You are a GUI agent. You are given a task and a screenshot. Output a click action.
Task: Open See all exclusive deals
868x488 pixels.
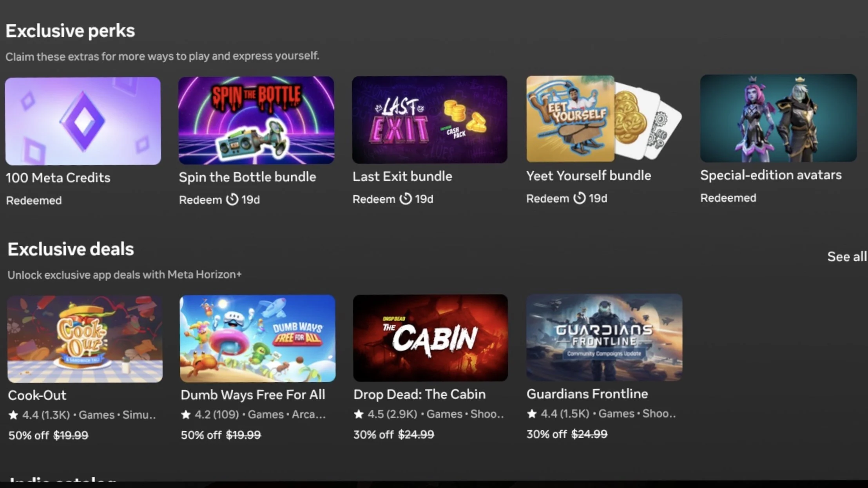pyautogui.click(x=847, y=257)
